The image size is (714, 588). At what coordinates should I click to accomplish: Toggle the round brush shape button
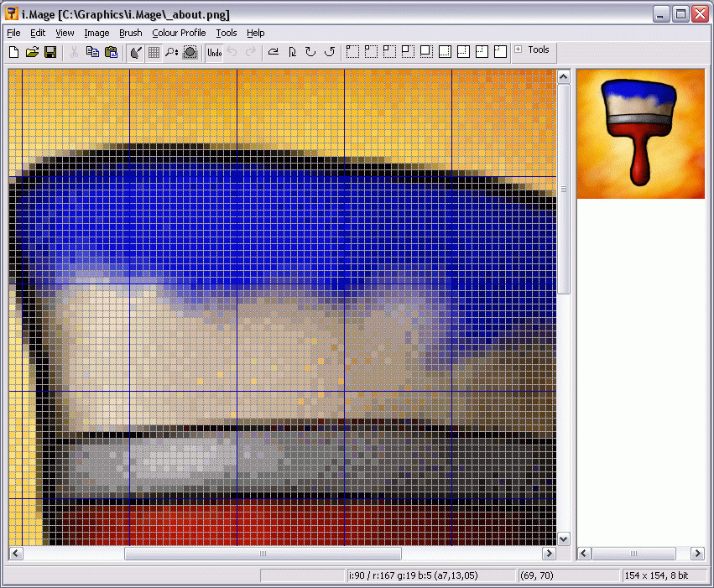coord(190,52)
